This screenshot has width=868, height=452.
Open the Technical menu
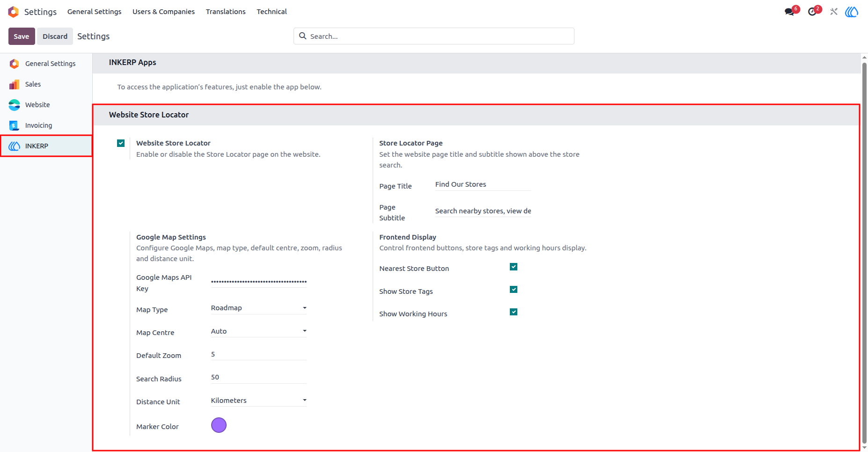[272, 12]
